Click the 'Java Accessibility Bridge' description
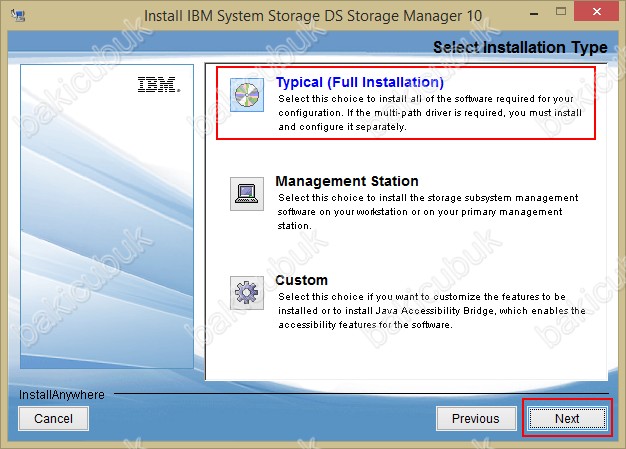The width and height of the screenshot is (626, 449). click(x=432, y=311)
